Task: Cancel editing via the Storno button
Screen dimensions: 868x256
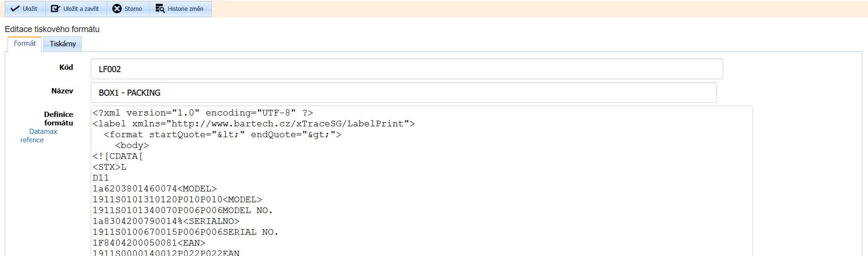Action: [128, 9]
